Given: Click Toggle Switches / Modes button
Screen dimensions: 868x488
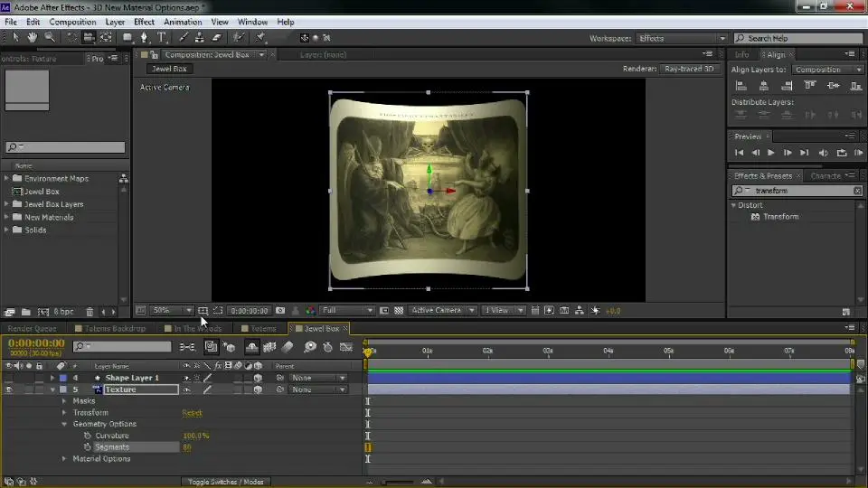Looking at the screenshot, I should [226, 482].
